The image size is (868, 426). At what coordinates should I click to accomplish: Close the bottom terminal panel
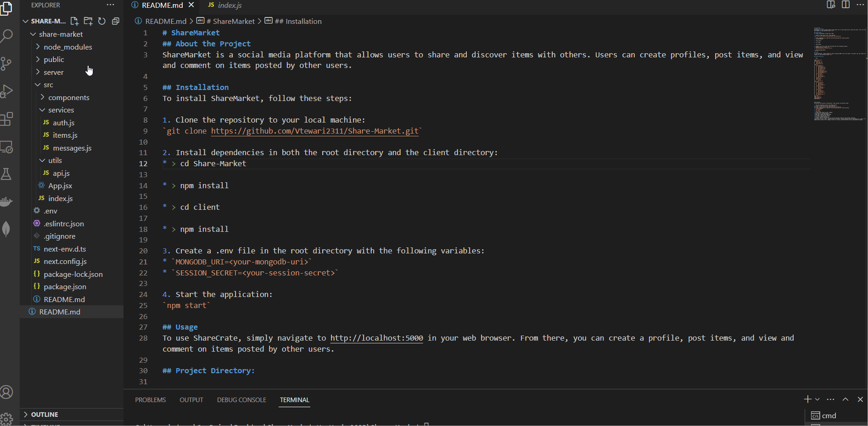pos(860,399)
